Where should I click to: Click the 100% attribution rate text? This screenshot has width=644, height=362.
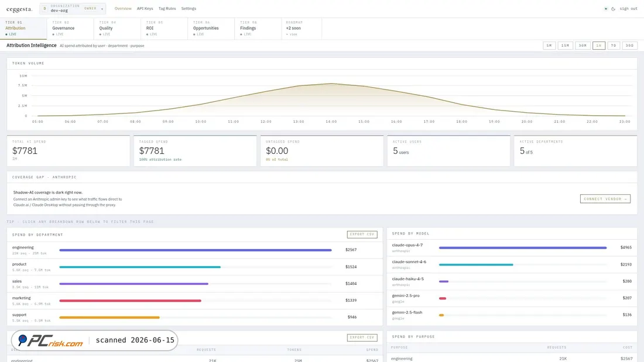(x=160, y=159)
